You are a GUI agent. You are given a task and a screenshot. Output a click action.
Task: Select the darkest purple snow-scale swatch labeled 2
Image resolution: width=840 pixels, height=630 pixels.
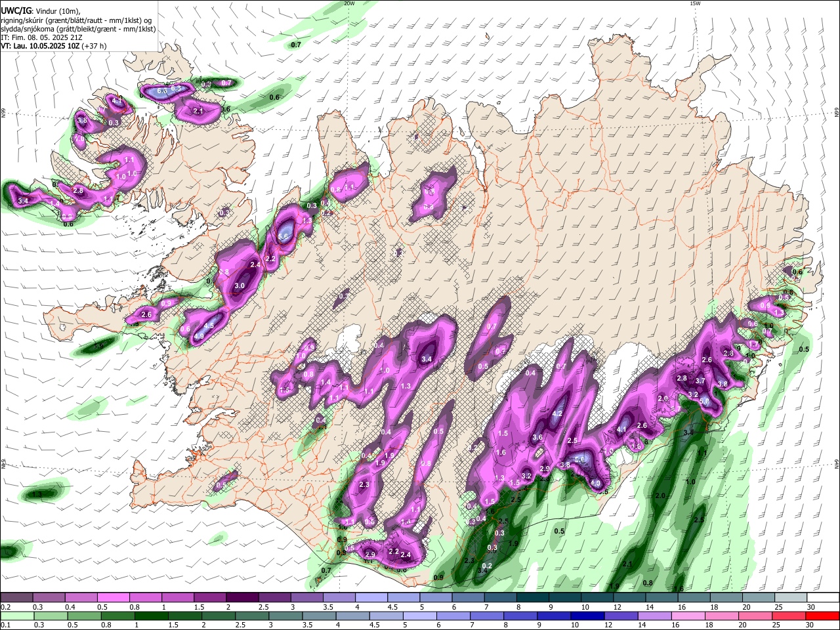coord(241,598)
